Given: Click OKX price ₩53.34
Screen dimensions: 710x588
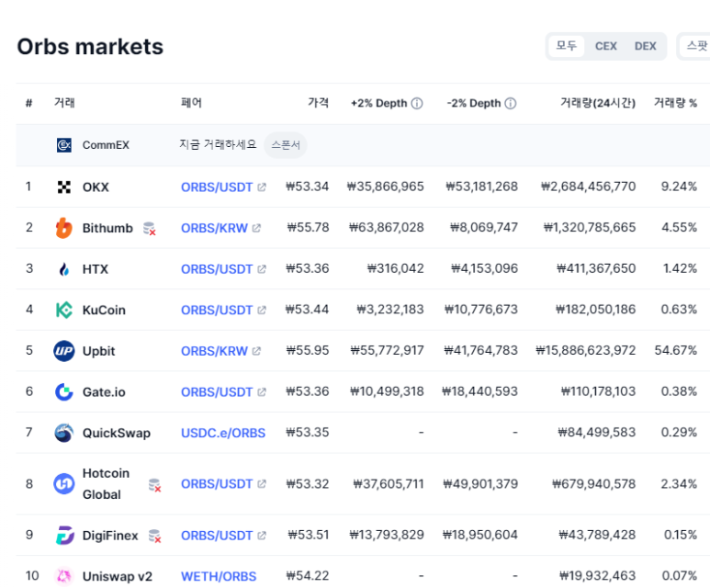Looking at the screenshot, I should (x=307, y=187).
